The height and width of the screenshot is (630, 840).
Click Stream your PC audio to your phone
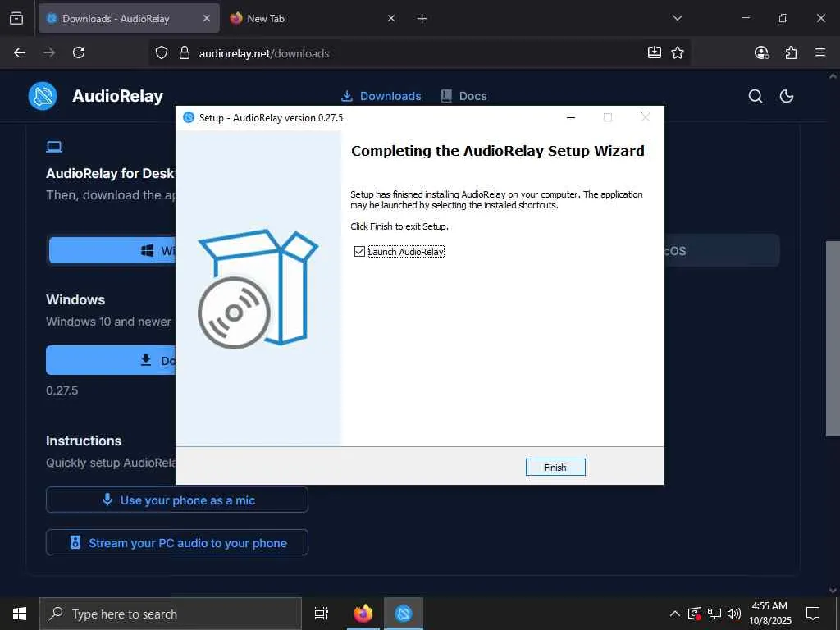tap(177, 543)
